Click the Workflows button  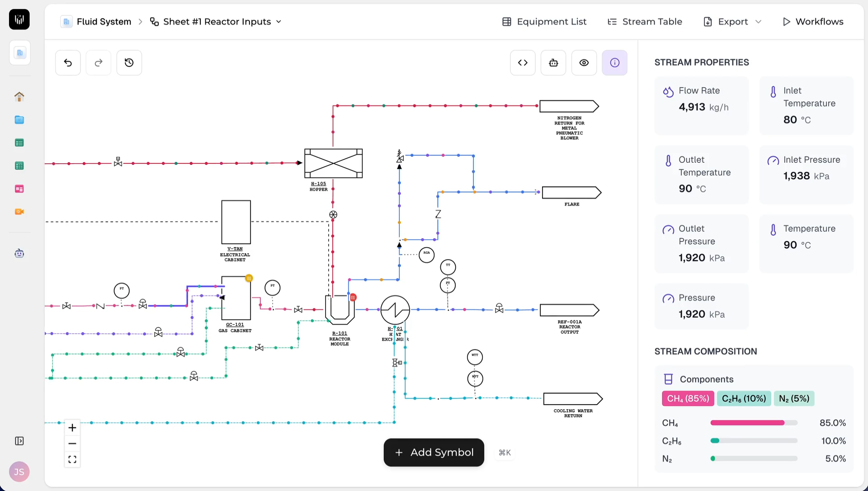tap(813, 22)
